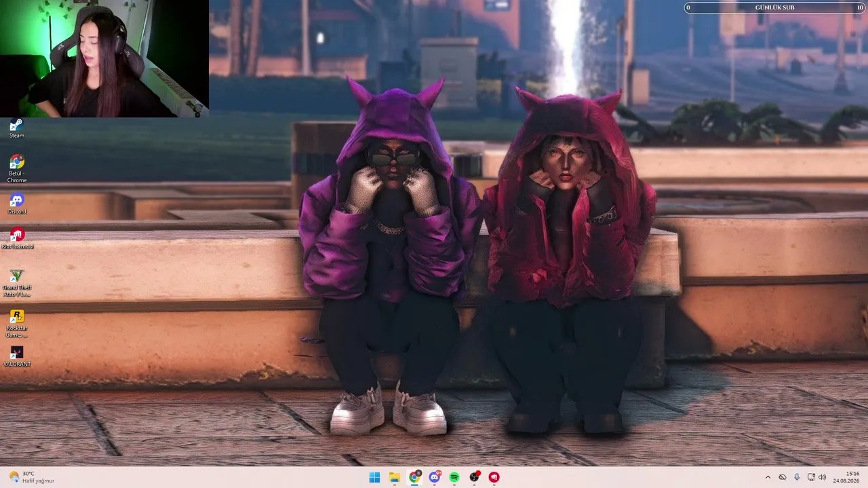Image resolution: width=868 pixels, height=488 pixels.
Task: Select the Rockstar Games Launcher desktop shortcut
Action: pos(17,323)
